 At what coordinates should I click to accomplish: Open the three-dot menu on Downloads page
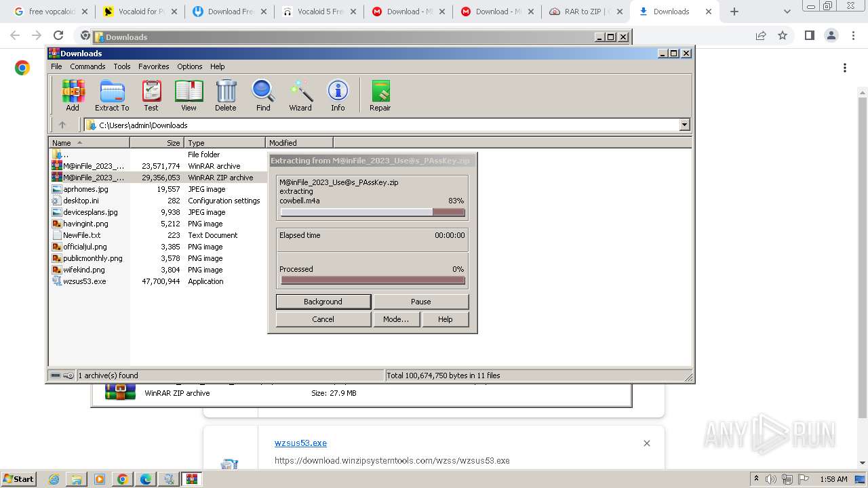(x=845, y=68)
